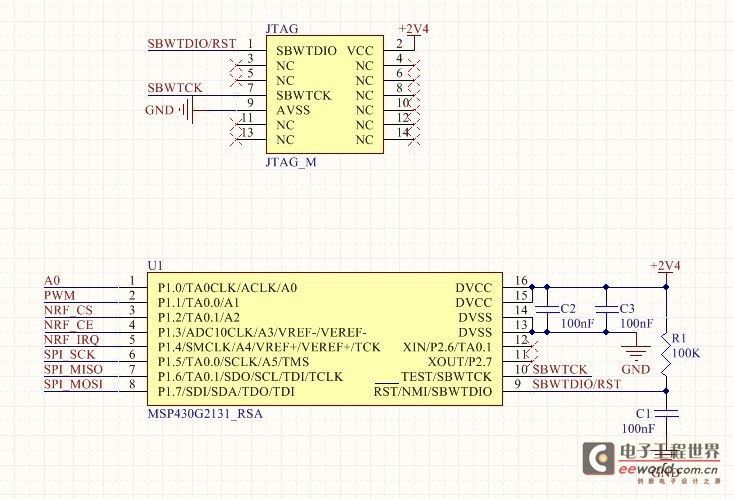Click the P1.7/SDI/SDA/TDO/TDI pin name
The image size is (733, 499).
[x=226, y=391]
